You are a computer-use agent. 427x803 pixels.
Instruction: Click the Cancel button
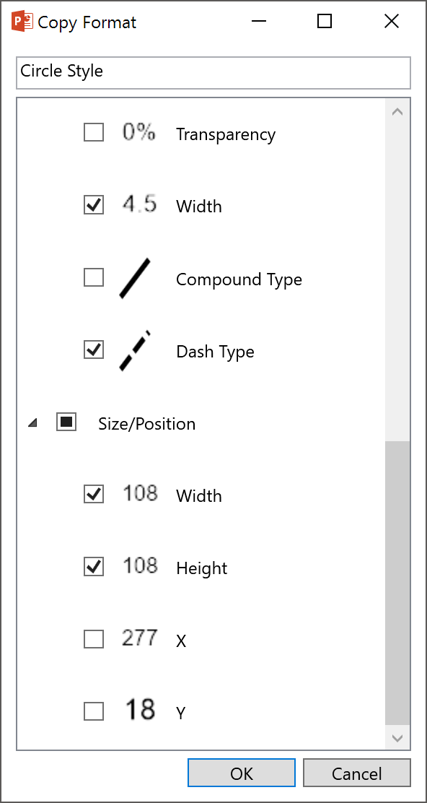[x=356, y=773]
